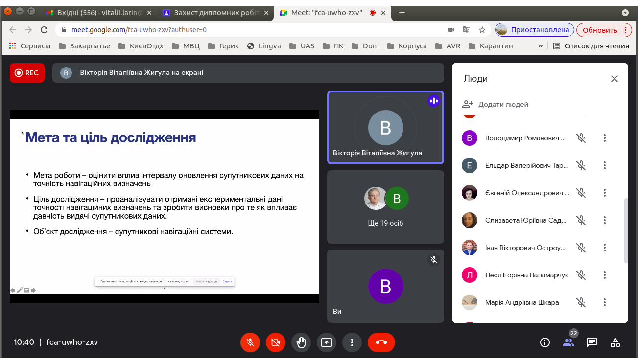Open the КиевОтдх bookmark folder

[141, 46]
